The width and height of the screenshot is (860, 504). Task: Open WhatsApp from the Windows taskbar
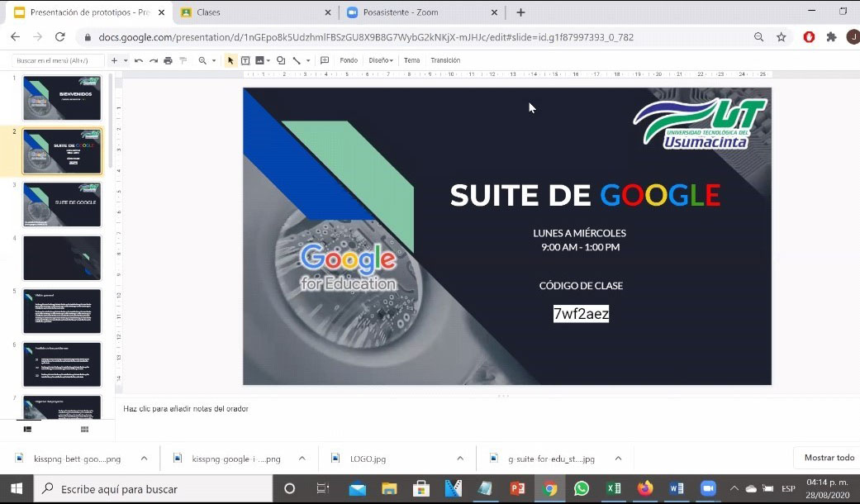click(582, 489)
